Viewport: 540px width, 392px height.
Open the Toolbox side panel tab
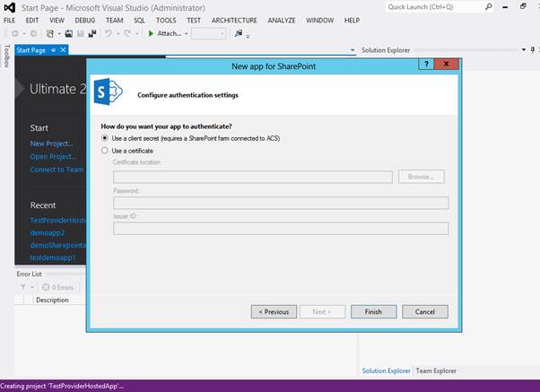point(6,57)
